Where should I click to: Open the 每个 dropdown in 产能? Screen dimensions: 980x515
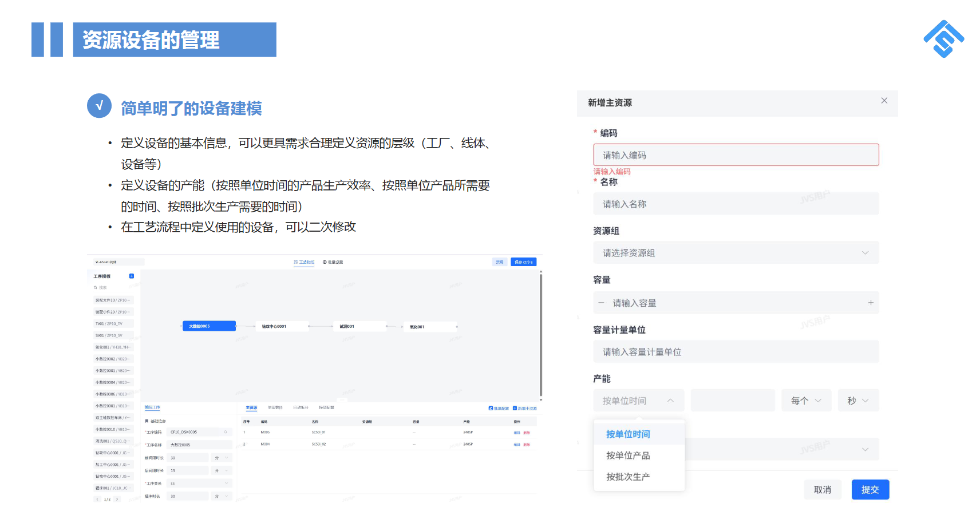click(x=807, y=401)
